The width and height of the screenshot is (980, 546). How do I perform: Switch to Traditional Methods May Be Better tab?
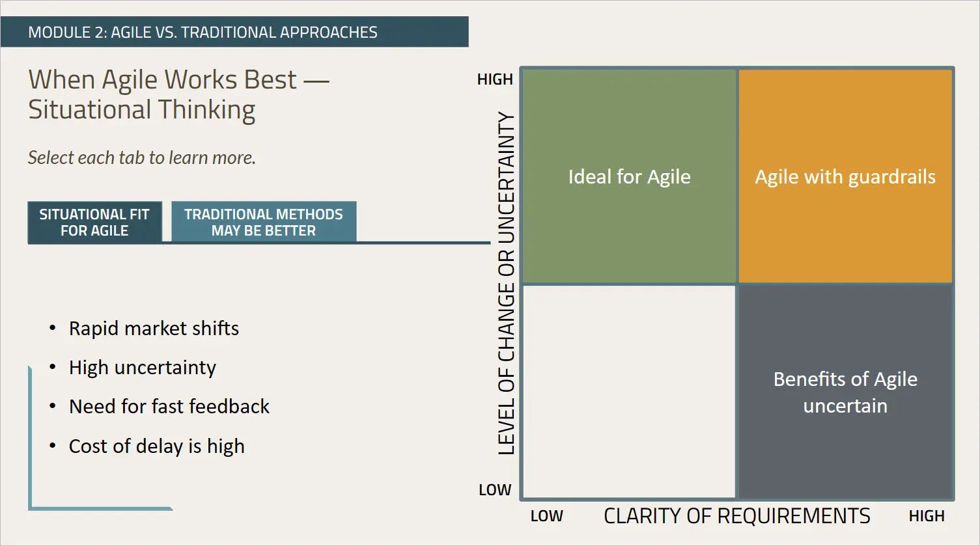[263, 223]
